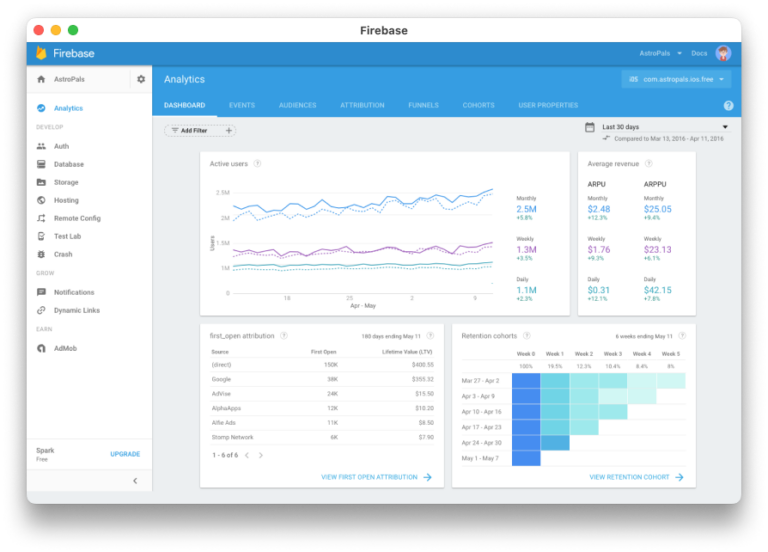Open the Funnels tab
The width and height of the screenshot is (768, 552).
point(424,105)
